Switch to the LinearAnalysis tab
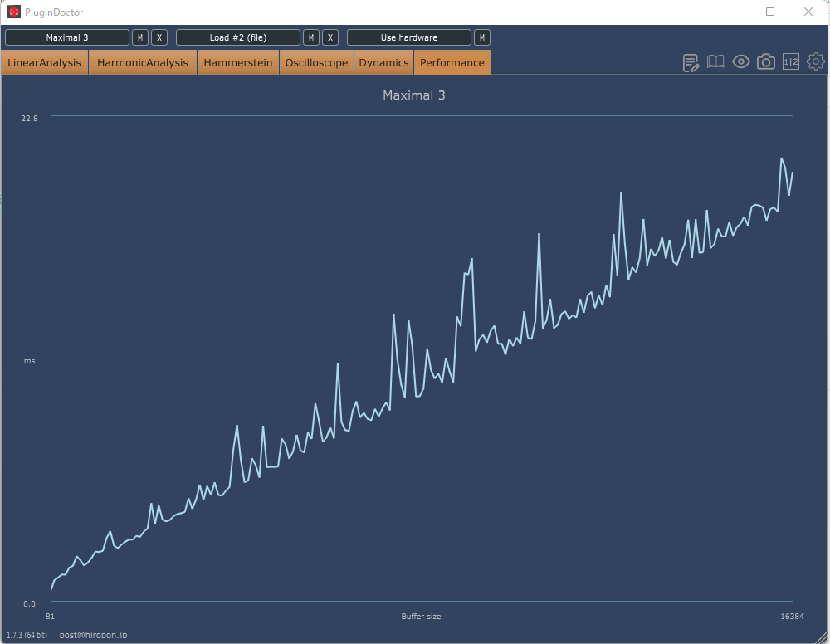 pos(45,62)
